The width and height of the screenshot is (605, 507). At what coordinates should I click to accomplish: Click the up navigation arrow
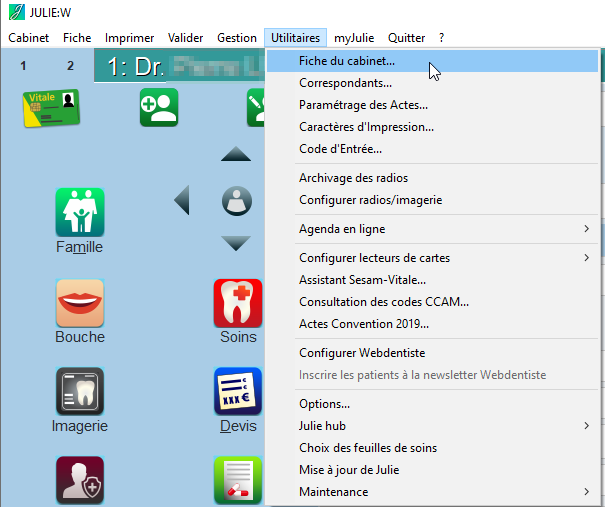pyautogui.click(x=236, y=154)
